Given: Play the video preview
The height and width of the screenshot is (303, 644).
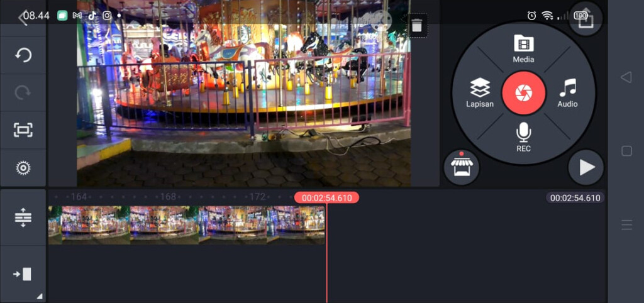Looking at the screenshot, I should (586, 167).
